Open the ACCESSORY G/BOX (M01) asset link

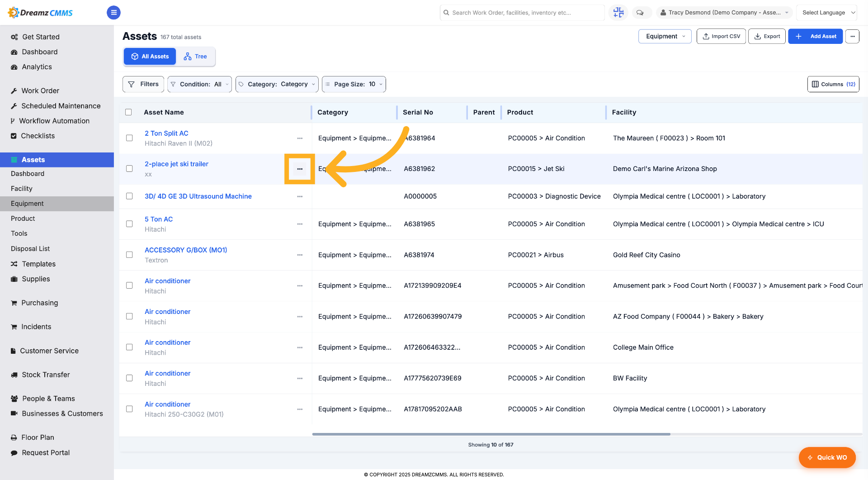click(186, 250)
